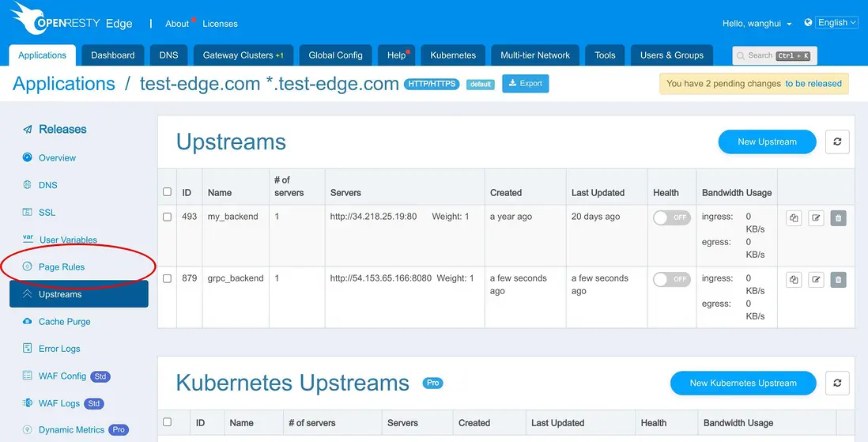Enable health check for grpc_backend
Screen dimensions: 868x442
(671, 279)
